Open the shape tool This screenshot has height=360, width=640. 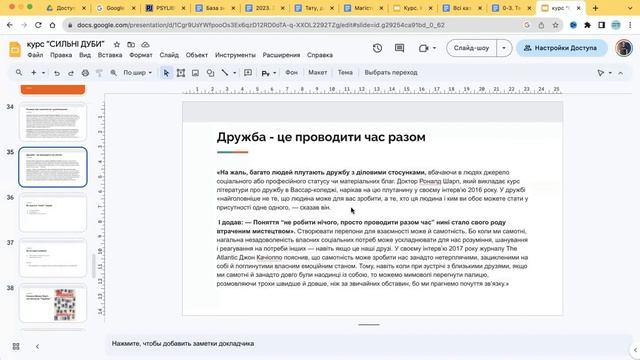coord(210,73)
